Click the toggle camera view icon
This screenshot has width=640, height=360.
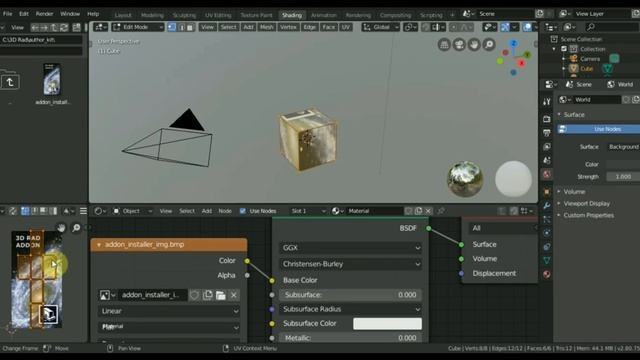click(x=459, y=44)
